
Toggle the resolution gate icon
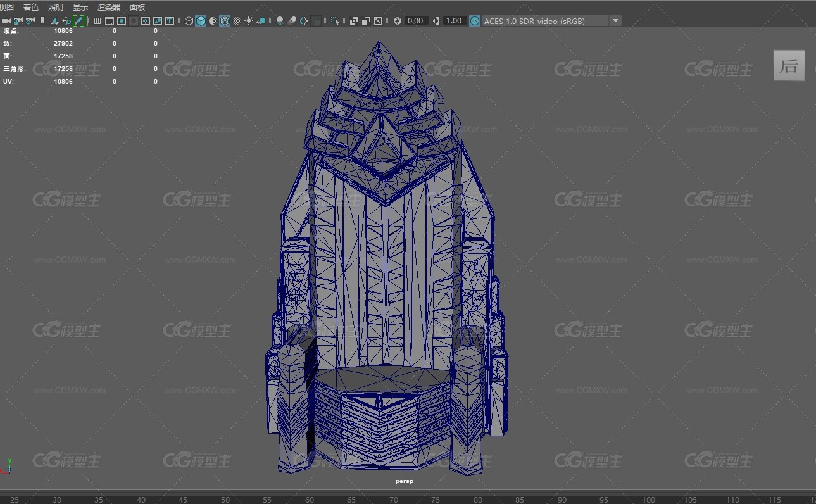coord(122,21)
